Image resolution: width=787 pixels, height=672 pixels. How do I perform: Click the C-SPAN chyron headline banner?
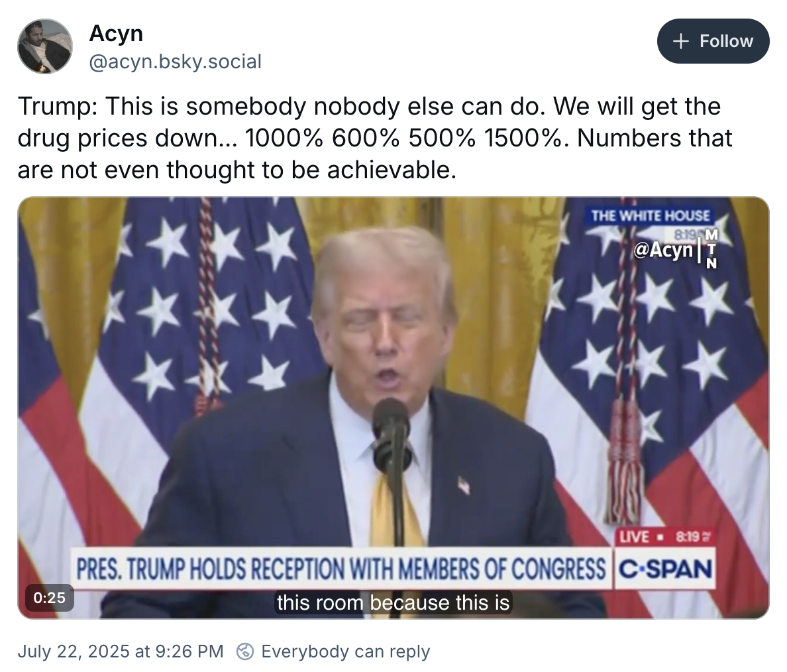click(x=341, y=569)
